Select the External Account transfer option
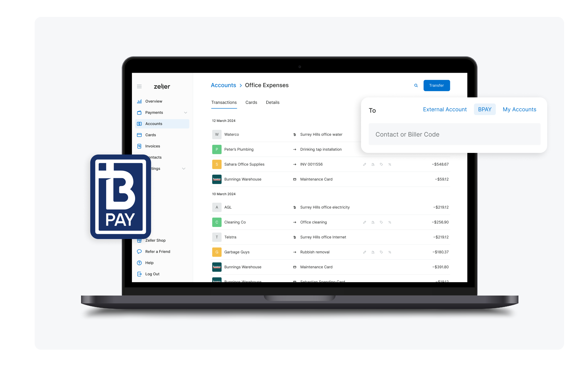Viewport: 588px width, 371px height. [x=444, y=109]
